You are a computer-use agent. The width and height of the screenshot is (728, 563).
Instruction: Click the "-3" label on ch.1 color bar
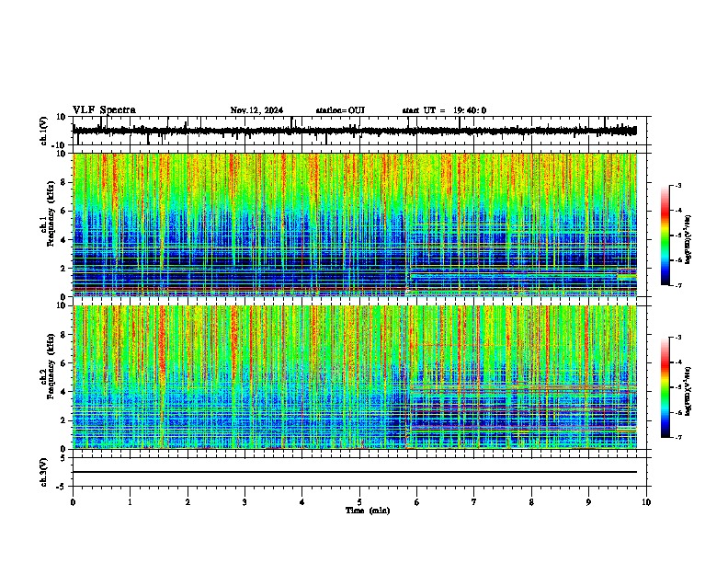678,185
